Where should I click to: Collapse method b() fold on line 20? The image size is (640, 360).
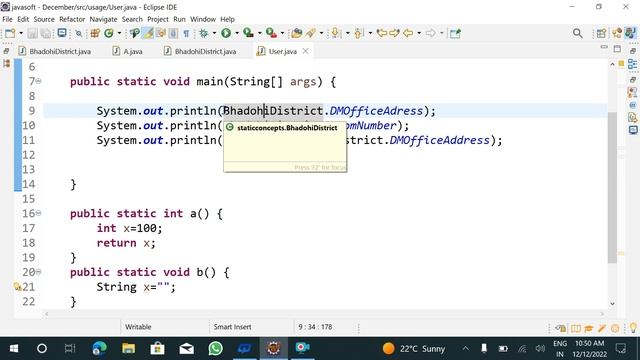tap(38, 271)
